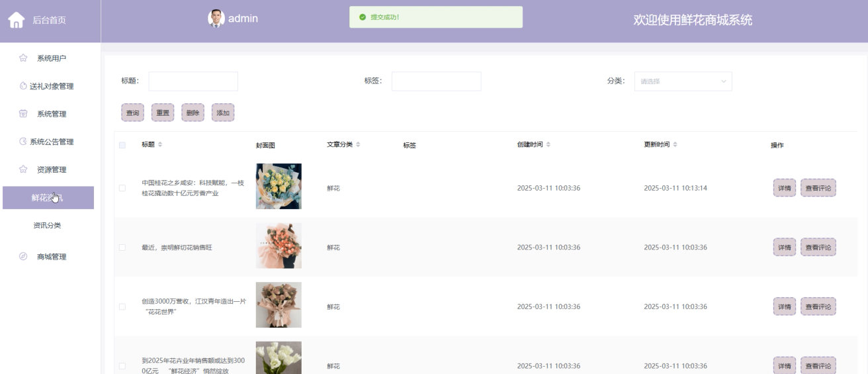Click the admin username text
The height and width of the screenshot is (374, 868).
(243, 19)
